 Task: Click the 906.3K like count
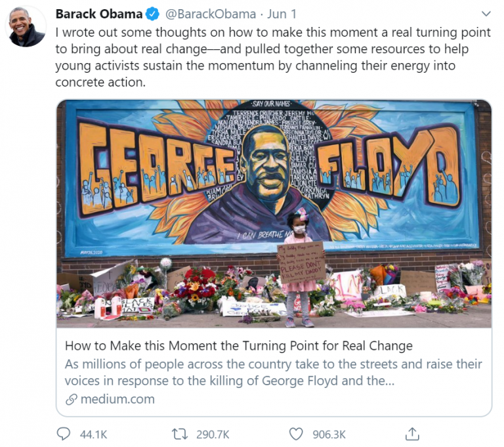[x=331, y=434]
